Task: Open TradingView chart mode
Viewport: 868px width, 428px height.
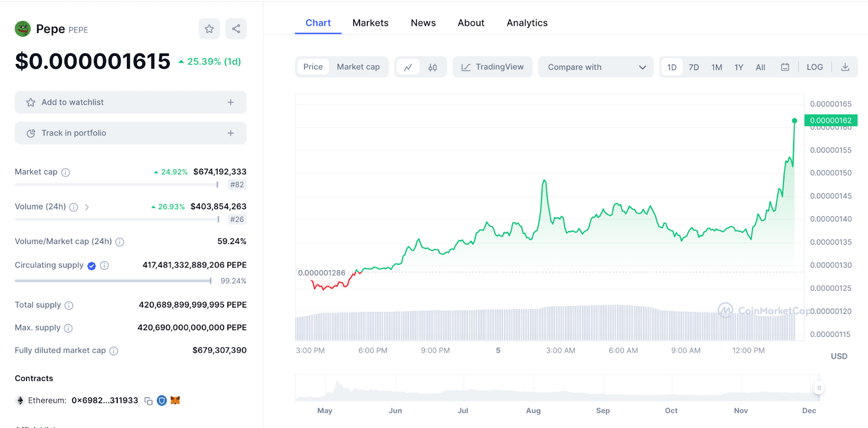Action: point(493,67)
